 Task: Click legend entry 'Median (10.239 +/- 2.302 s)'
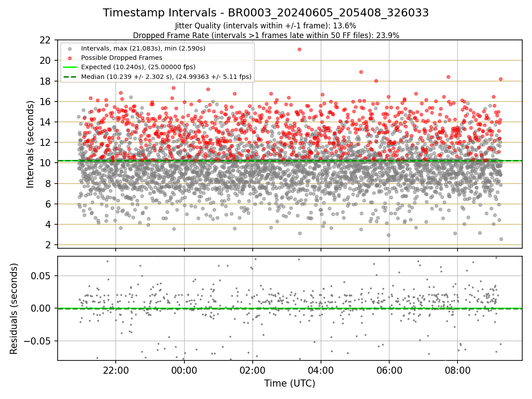click(166, 77)
